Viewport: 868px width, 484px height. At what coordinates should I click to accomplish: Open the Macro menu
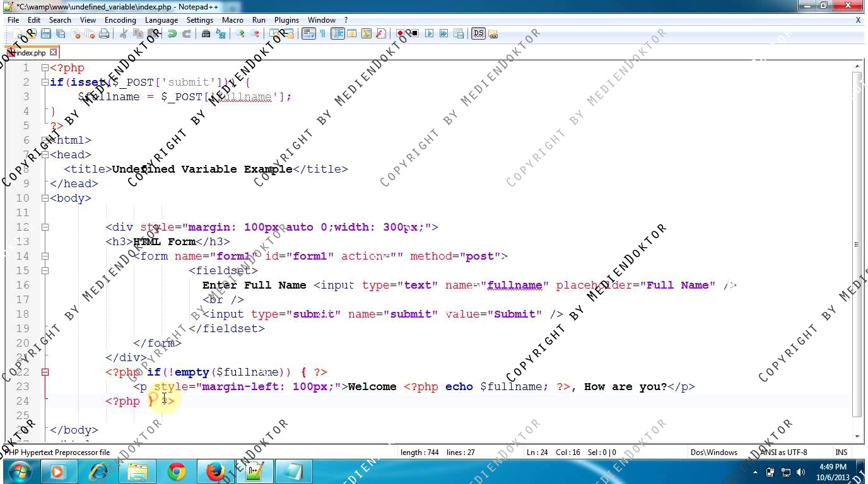232,20
